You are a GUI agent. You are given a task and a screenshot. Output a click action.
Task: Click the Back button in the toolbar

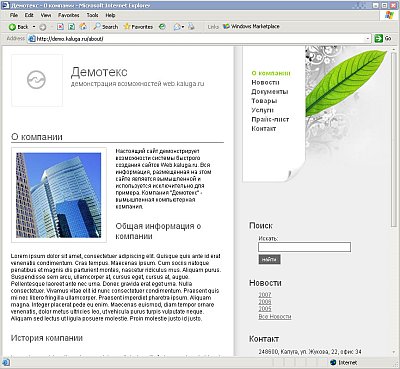[x=19, y=27]
